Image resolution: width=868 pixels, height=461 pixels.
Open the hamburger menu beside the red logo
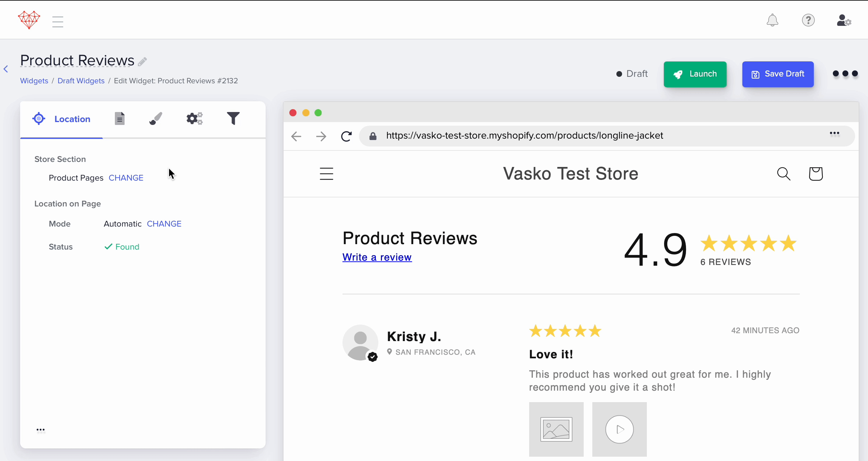coord(58,22)
